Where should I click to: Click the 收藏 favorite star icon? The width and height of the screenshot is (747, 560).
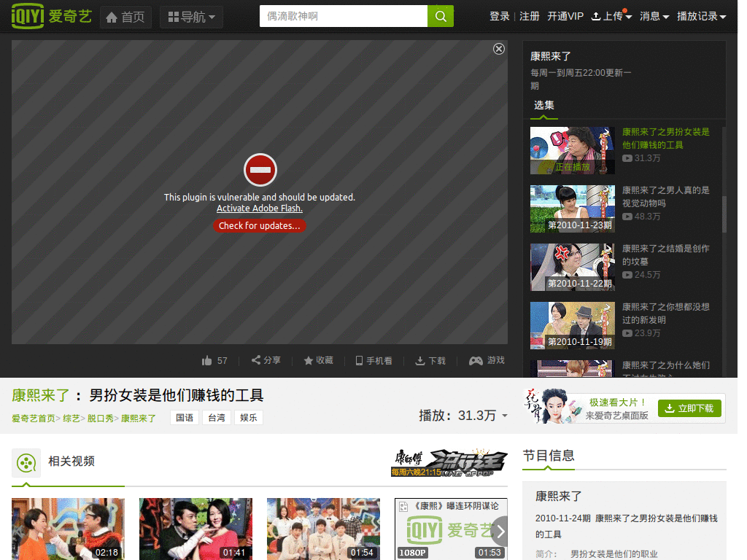tap(309, 360)
